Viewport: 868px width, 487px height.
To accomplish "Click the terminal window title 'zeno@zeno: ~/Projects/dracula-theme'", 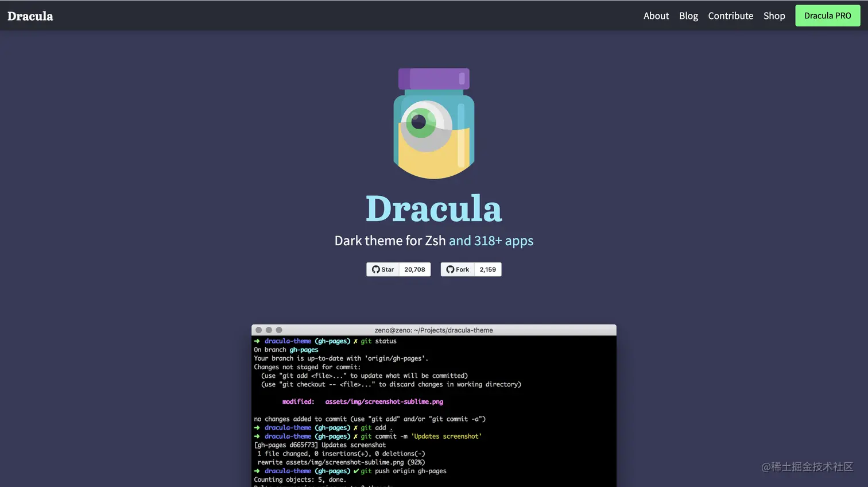I will 434,330.
